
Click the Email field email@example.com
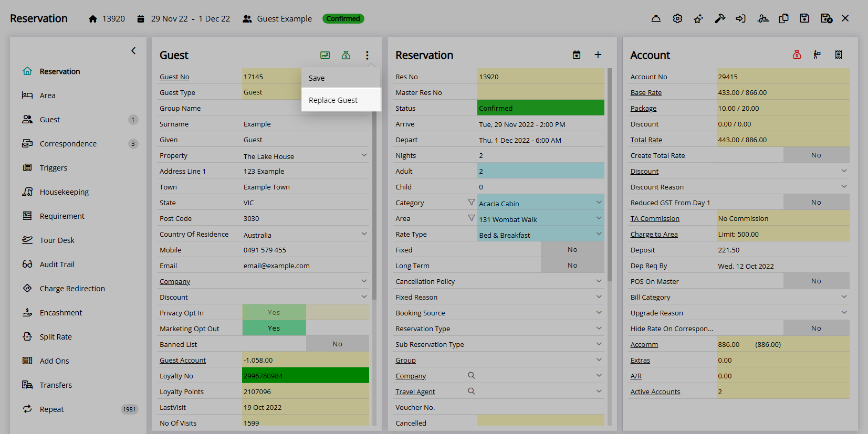306,266
